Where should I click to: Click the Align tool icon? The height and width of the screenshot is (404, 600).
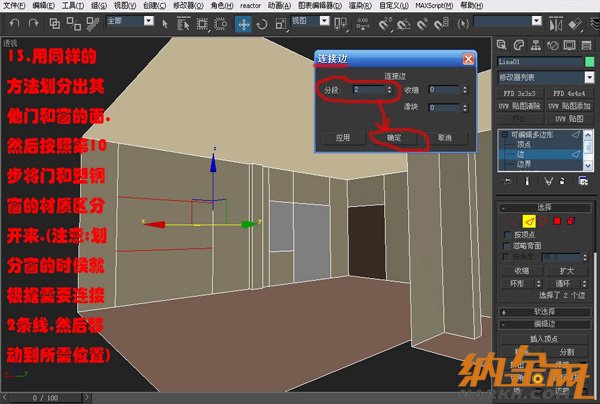(x=575, y=24)
